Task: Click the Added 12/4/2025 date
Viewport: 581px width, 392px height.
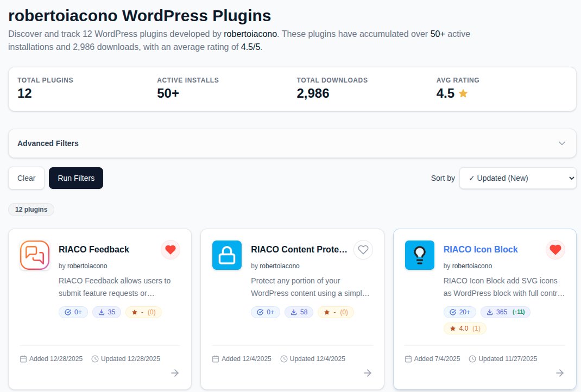Action: click(x=242, y=359)
